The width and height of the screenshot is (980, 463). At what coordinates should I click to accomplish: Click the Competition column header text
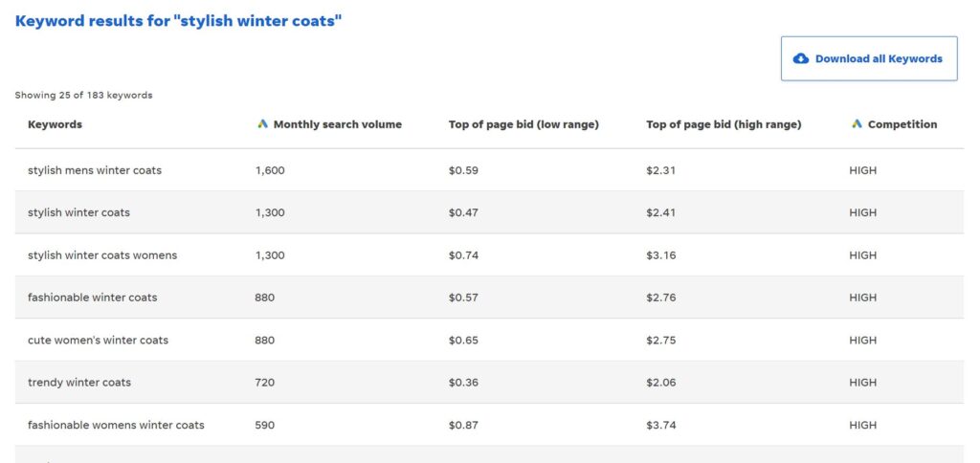click(902, 124)
